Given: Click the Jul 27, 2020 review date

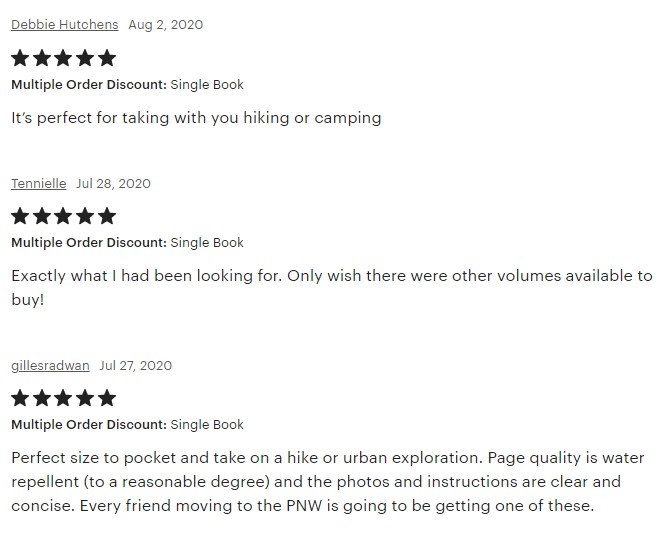Looking at the screenshot, I should pos(135,365).
